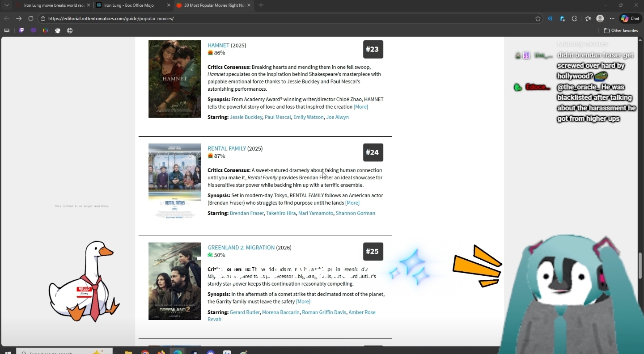Open Google Chrome from the taskbar
644x354 pixels.
pyautogui.click(x=145, y=353)
